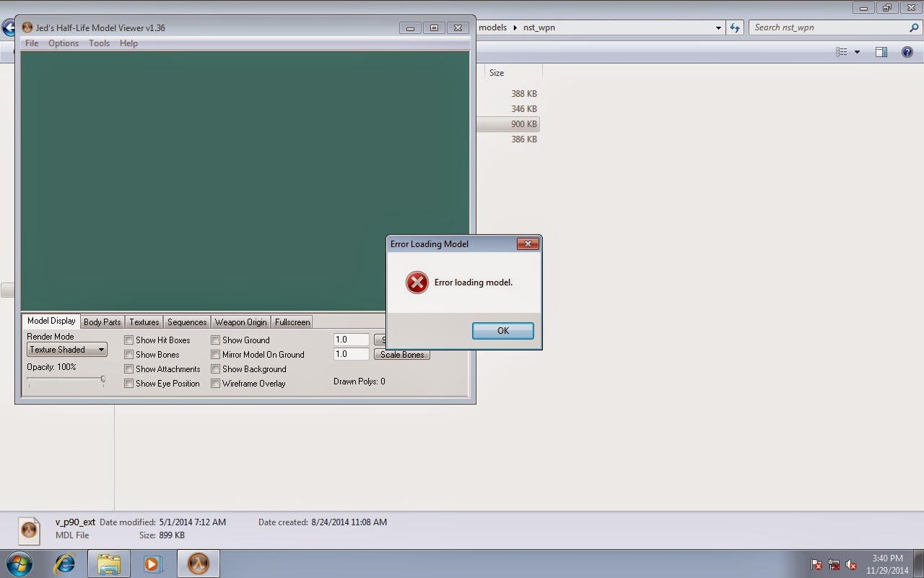The width and height of the screenshot is (924, 578).
Task: Switch to the Body Parts tab
Action: coord(103,322)
